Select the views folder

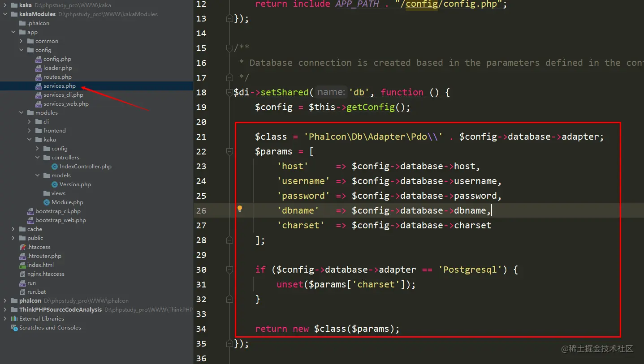[x=58, y=193]
